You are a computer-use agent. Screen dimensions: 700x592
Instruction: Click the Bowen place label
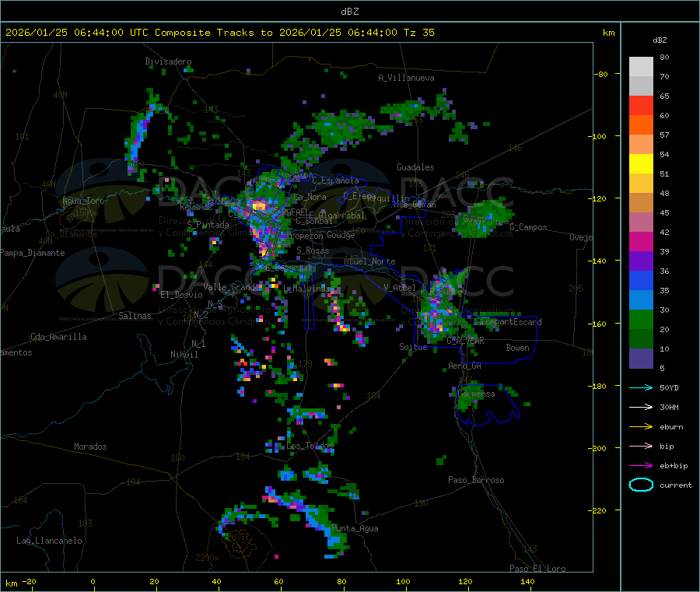point(517,347)
